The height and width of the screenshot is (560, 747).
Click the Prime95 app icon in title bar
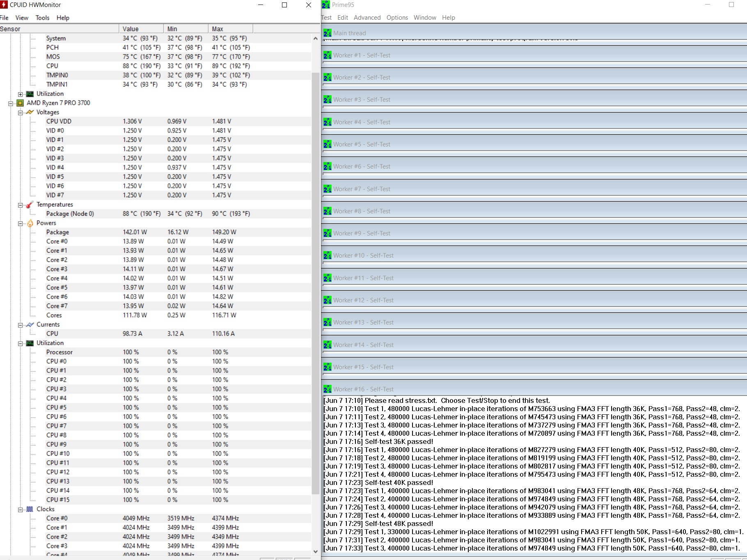click(326, 5)
